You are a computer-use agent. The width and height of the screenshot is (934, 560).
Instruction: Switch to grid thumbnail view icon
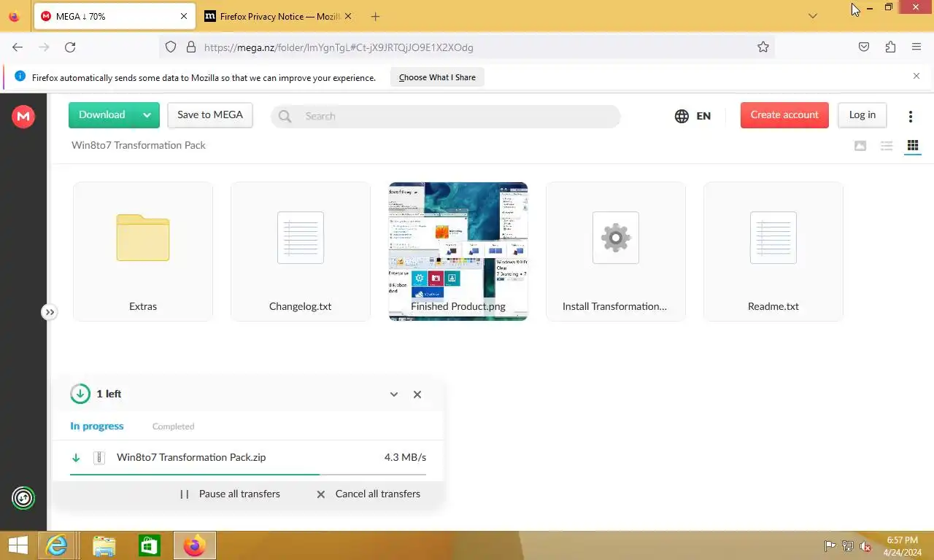point(912,146)
